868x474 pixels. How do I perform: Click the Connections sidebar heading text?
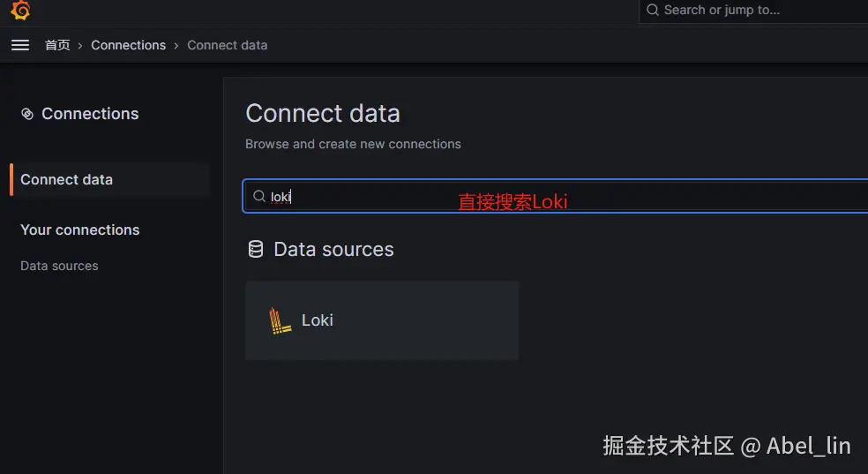90,114
